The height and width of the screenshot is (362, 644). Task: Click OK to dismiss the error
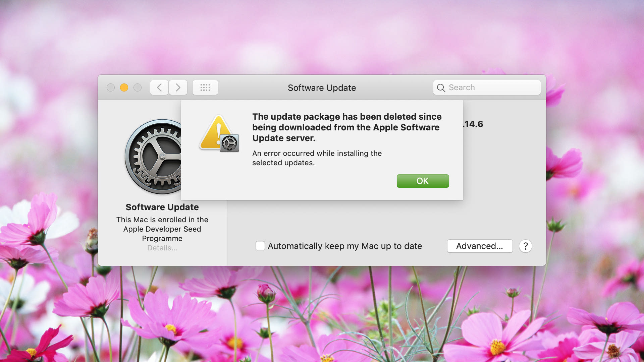pos(422,181)
